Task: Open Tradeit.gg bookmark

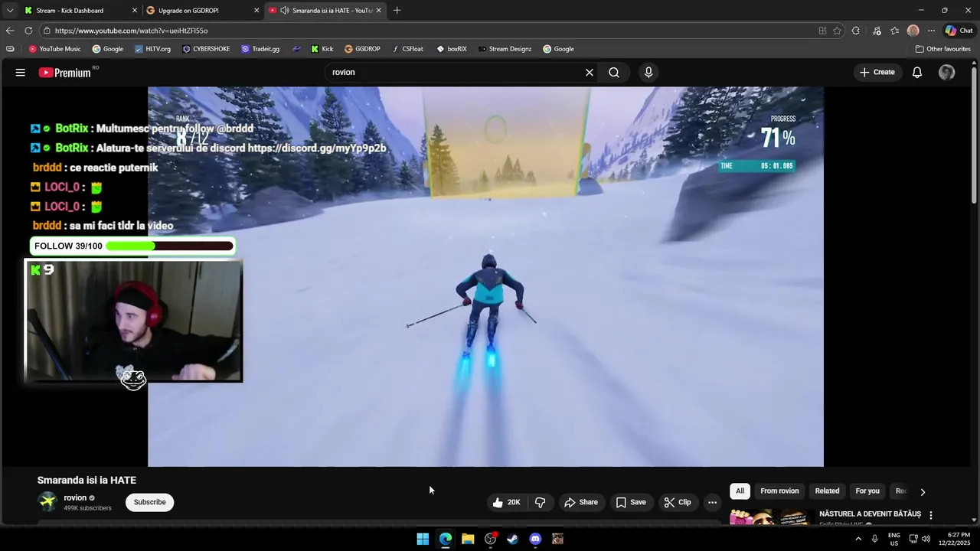Action: 260,49
